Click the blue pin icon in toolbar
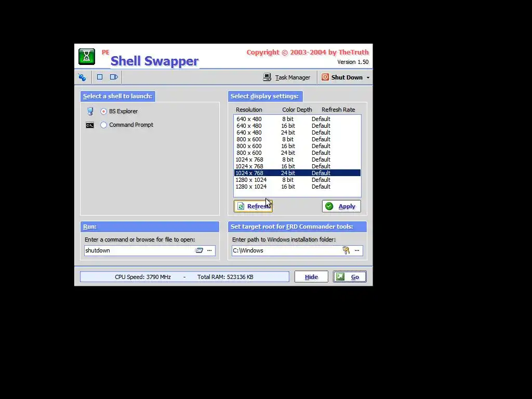 (82, 77)
